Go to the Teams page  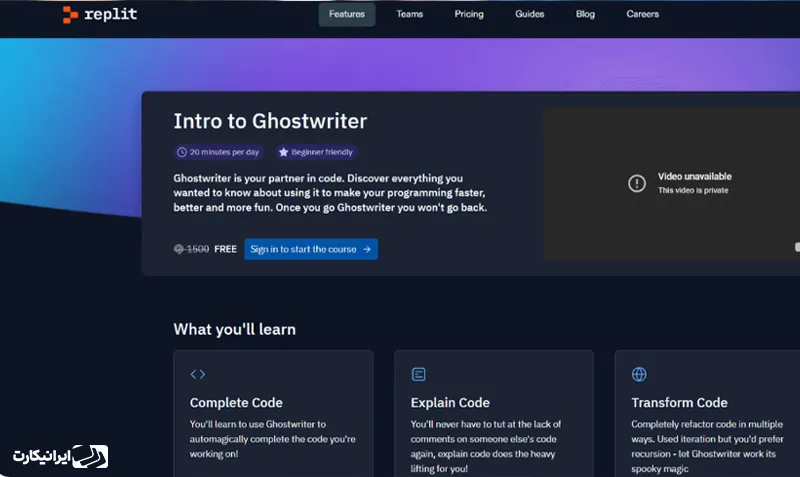[410, 14]
